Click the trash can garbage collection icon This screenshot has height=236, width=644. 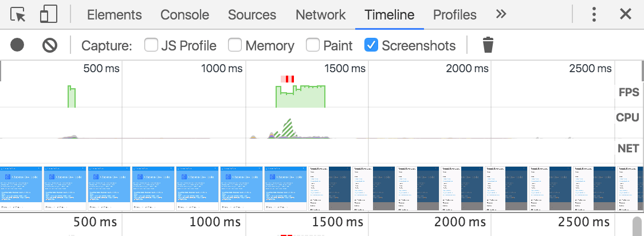coord(488,45)
